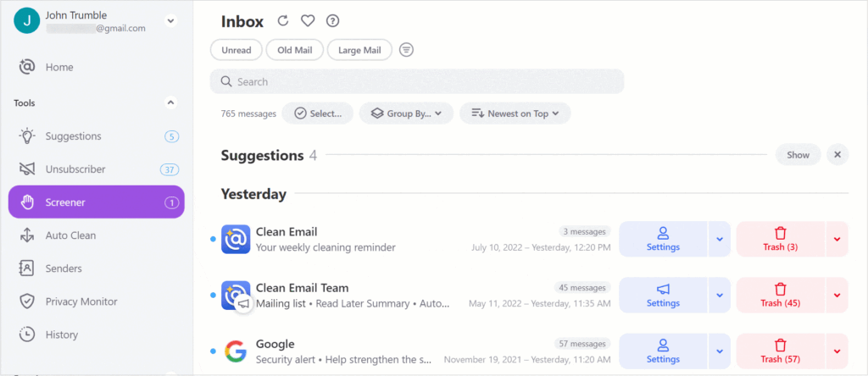
Task: Open Settings for Google
Action: pos(663,351)
